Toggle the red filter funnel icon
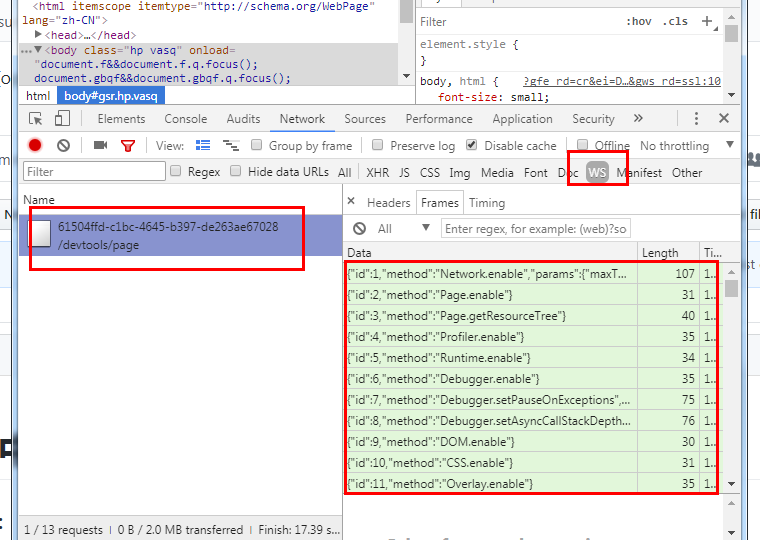The image size is (760, 540). 127,146
